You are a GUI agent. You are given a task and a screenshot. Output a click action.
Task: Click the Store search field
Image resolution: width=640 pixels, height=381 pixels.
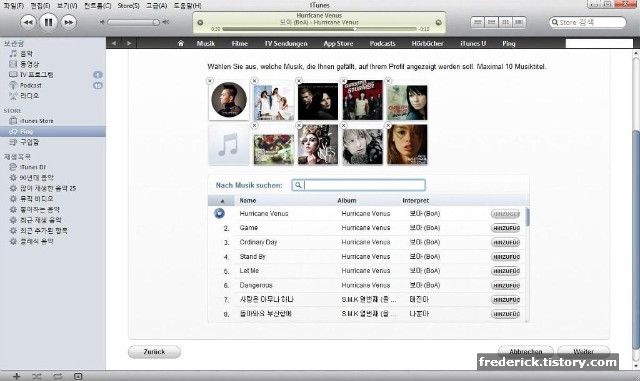(x=587, y=22)
